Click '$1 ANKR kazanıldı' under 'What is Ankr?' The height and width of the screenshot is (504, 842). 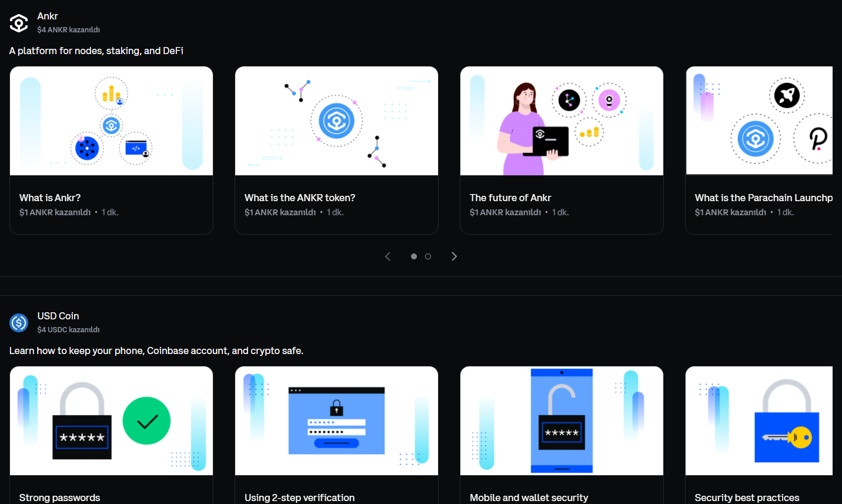[55, 212]
